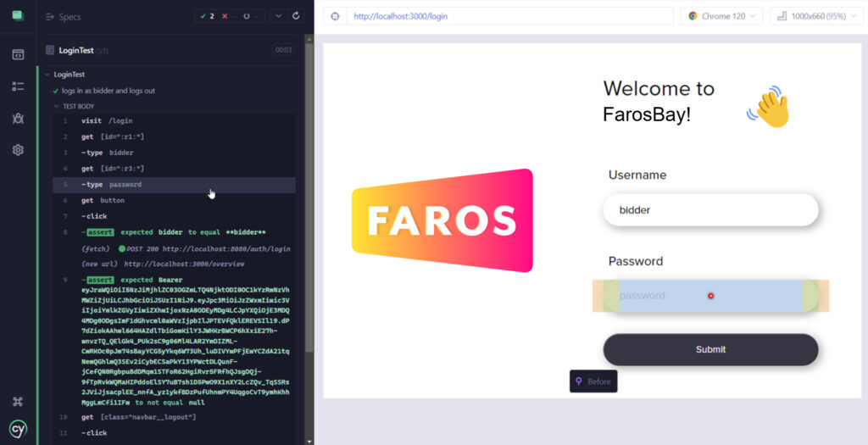Click the passed tests count 2
This screenshot has height=445, width=868.
tap(209, 16)
